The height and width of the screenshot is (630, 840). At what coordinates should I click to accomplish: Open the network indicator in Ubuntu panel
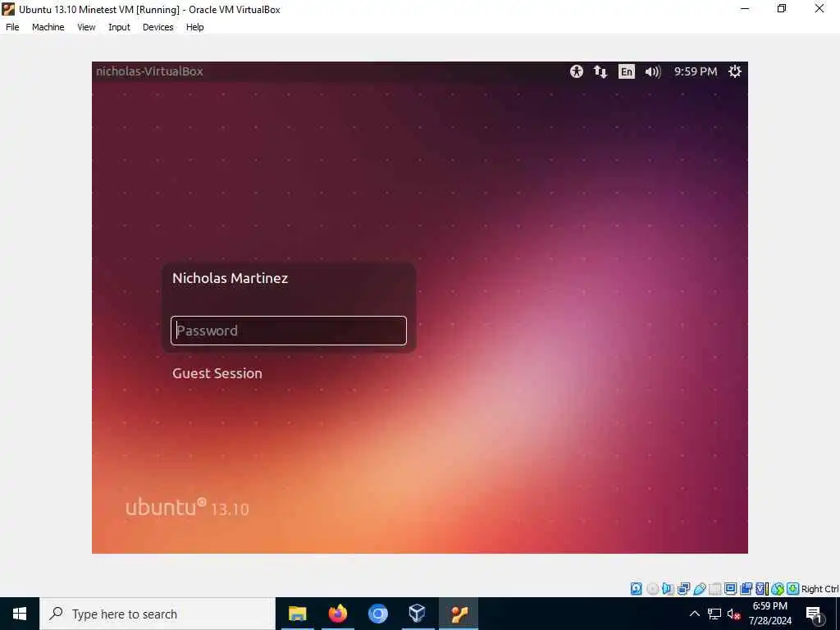coord(600,71)
